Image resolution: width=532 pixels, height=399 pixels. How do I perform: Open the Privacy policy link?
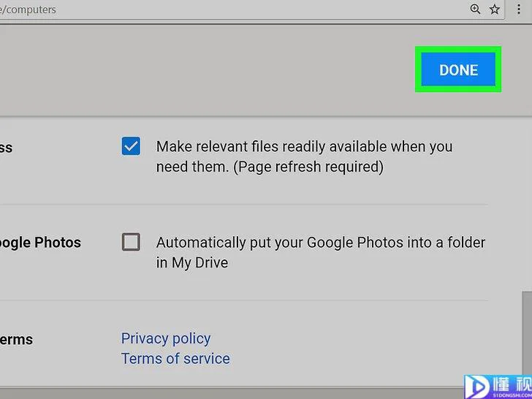point(166,338)
